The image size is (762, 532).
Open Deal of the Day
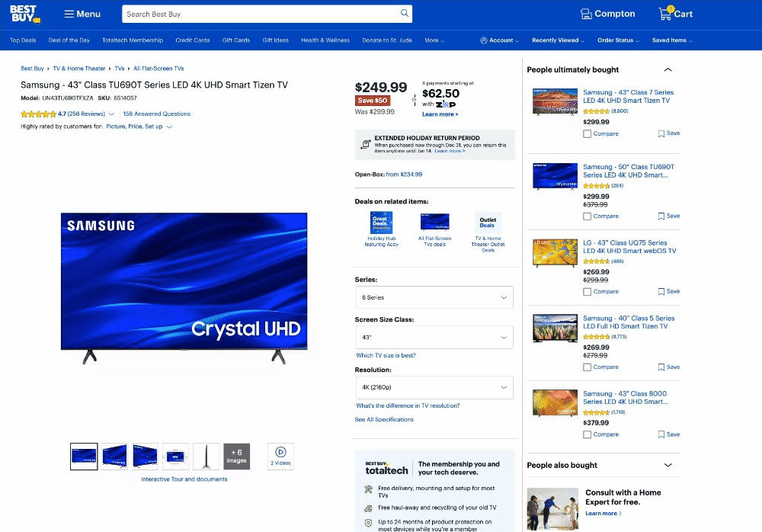(69, 40)
